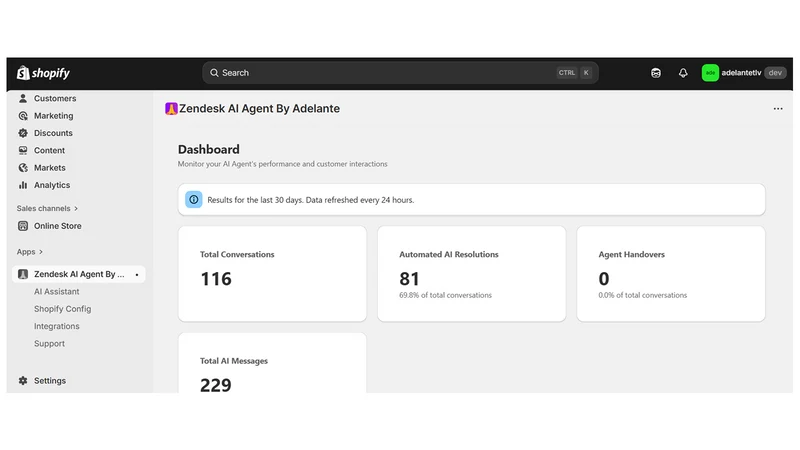Click the Discounts badge icon
This screenshot has height=450, width=800.
23,133
